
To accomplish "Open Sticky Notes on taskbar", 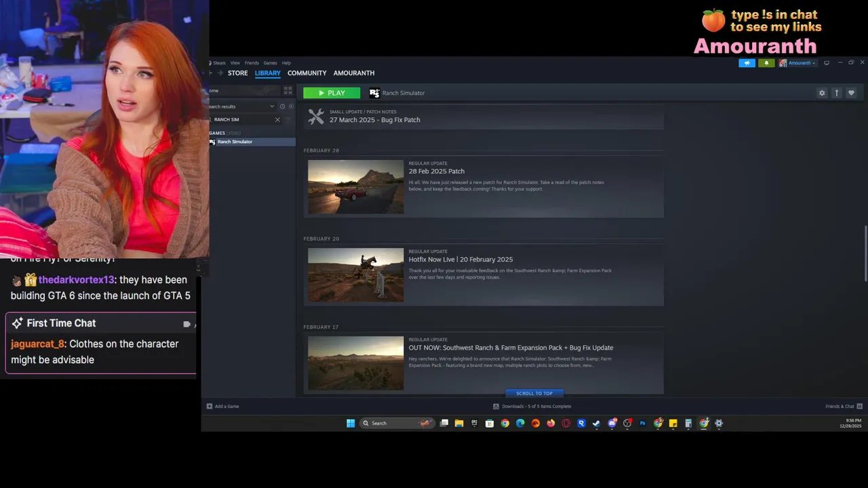I will tap(673, 423).
